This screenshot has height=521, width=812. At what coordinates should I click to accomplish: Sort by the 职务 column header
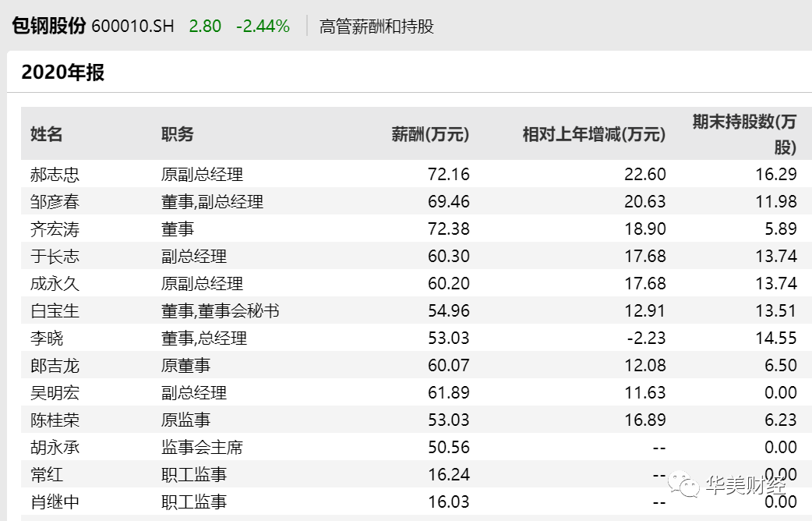point(178,134)
